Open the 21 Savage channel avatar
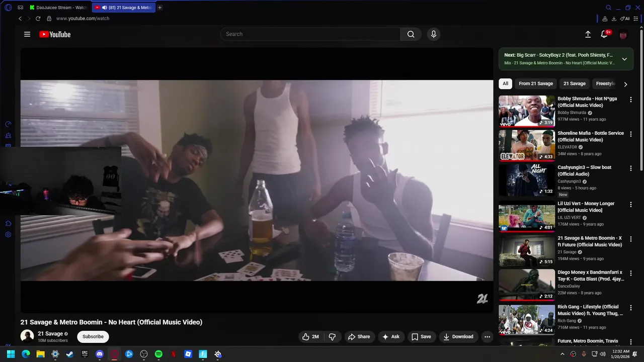 27,336
